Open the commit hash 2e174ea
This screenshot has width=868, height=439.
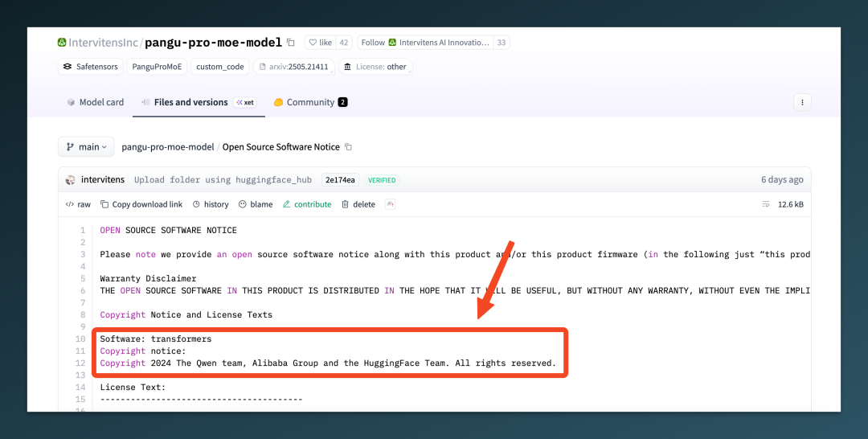click(341, 180)
